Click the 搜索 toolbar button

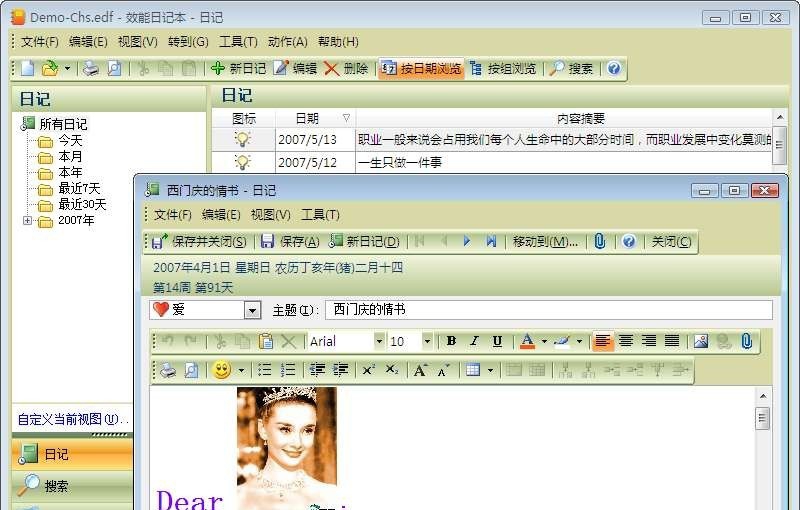(571, 68)
